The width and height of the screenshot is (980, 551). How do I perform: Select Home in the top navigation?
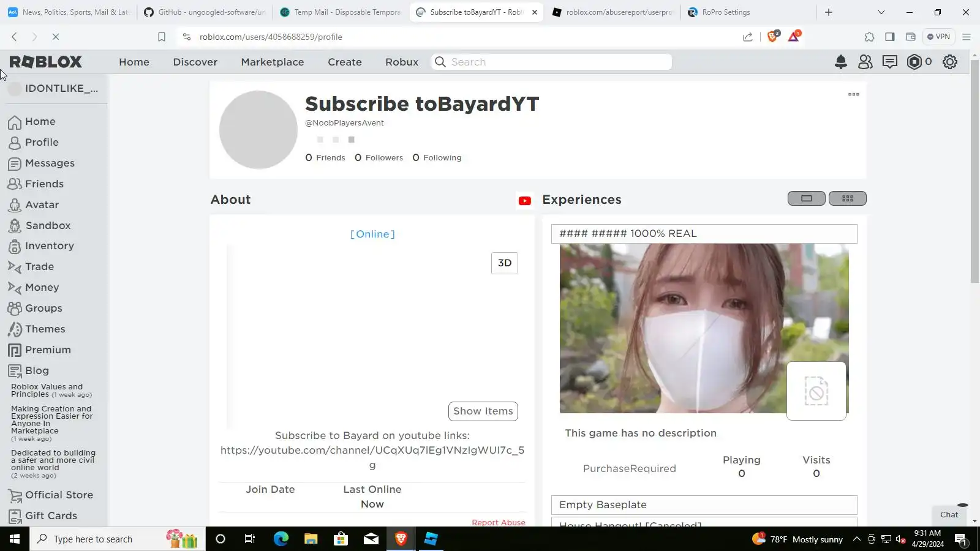(x=134, y=62)
